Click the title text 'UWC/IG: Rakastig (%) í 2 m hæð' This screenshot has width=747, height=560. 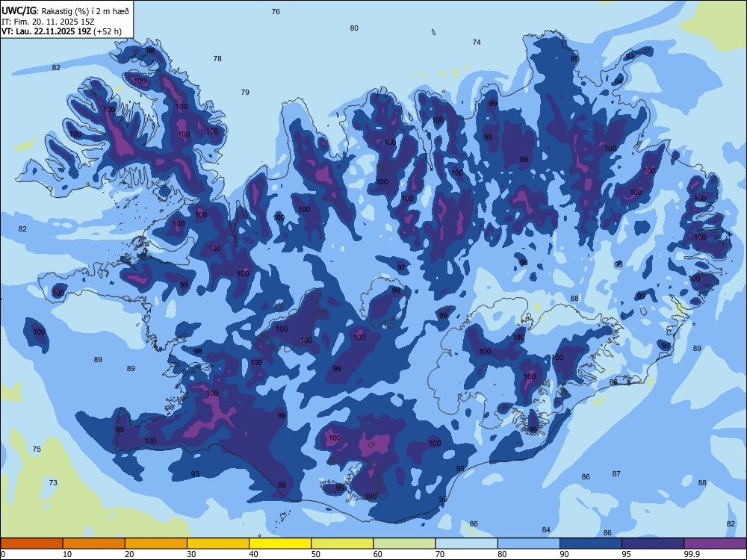[65, 10]
